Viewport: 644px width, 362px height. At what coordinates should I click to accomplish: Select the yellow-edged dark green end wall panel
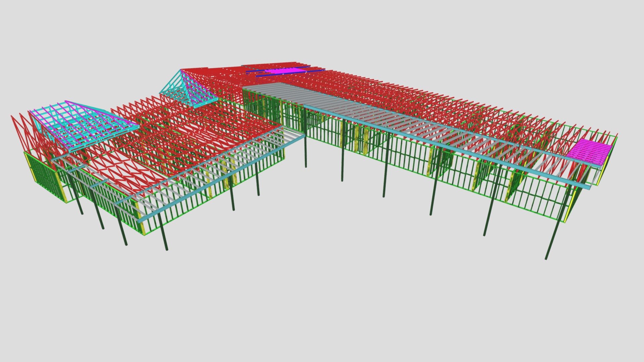(45, 177)
